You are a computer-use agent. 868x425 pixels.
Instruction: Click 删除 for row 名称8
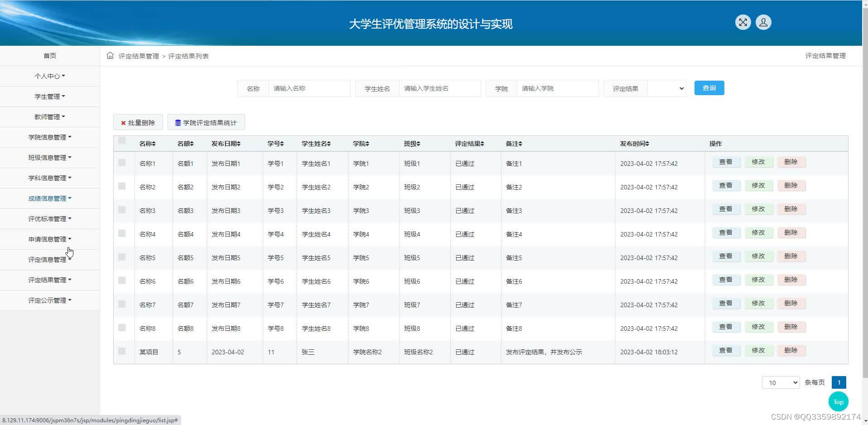[791, 327]
